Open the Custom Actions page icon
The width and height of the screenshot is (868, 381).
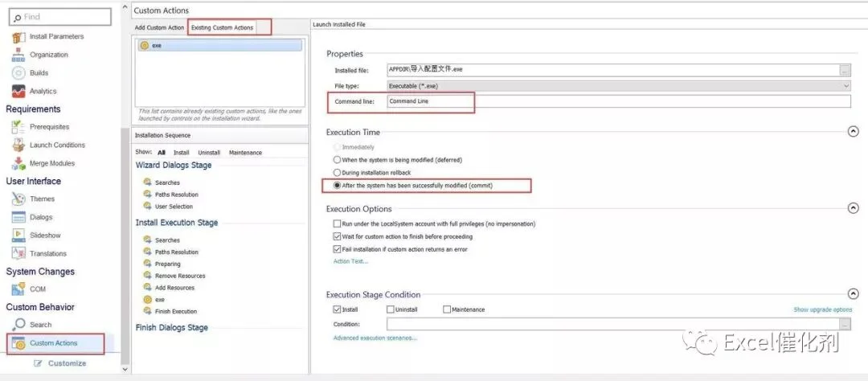[18, 343]
